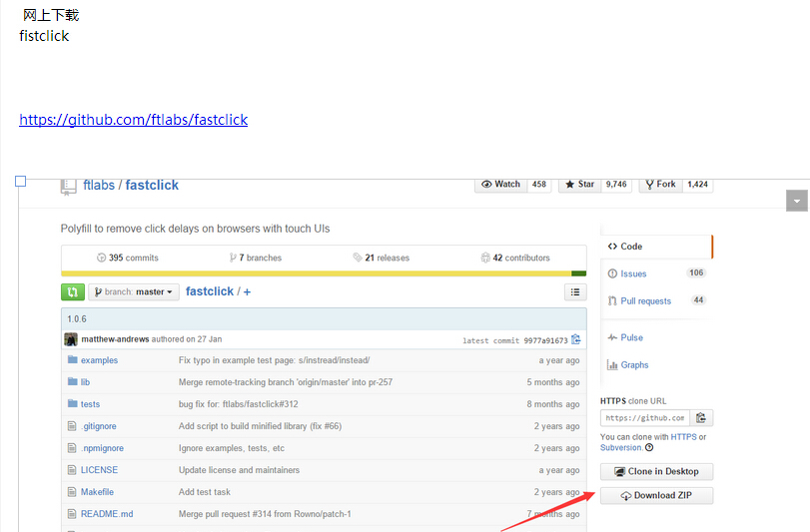Open the gray dropdown arrow button at right edge

coord(797,201)
